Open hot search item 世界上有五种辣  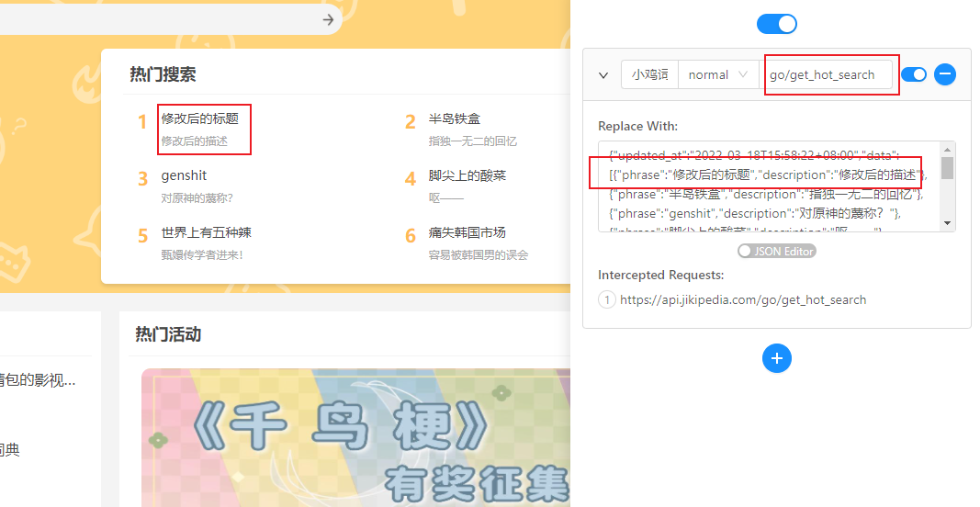click(x=207, y=232)
